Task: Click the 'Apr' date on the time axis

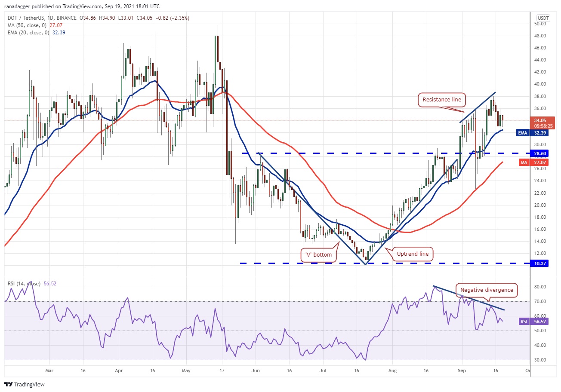Action: click(119, 370)
